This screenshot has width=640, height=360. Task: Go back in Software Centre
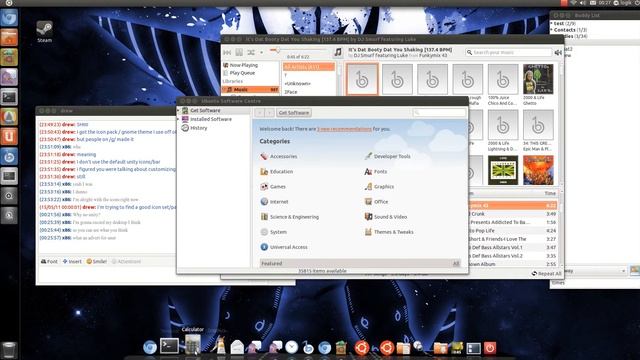pyautogui.click(x=260, y=113)
